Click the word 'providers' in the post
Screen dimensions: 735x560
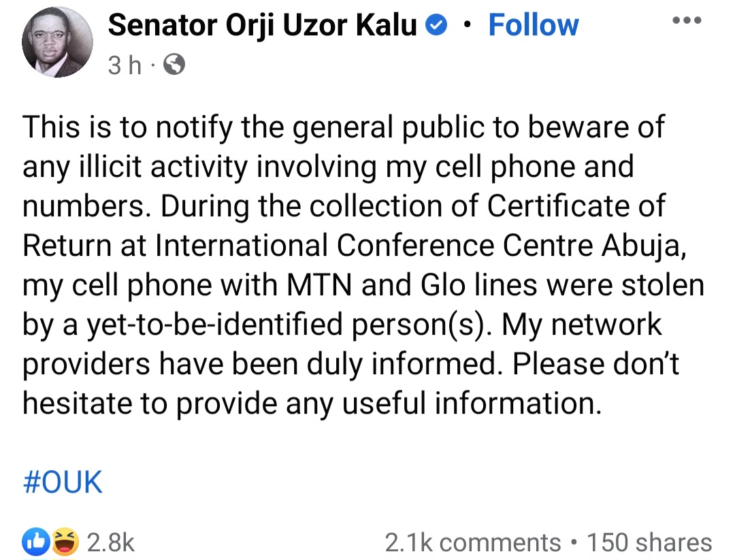coord(86,364)
